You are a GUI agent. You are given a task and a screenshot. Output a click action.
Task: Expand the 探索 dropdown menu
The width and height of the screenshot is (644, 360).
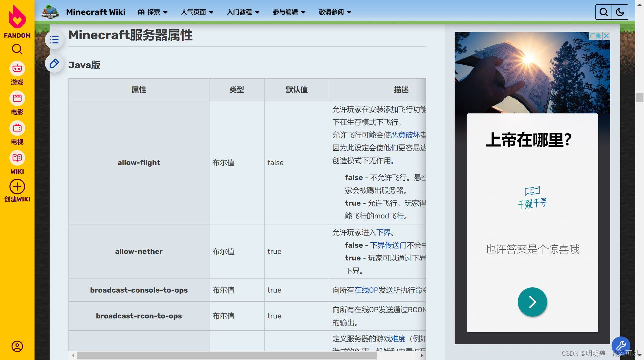[153, 12]
